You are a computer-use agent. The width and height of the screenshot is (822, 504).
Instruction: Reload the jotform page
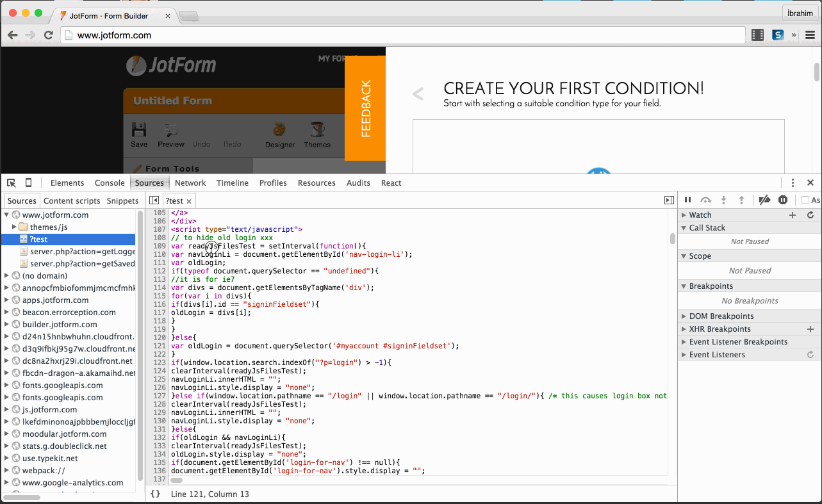pos(48,35)
